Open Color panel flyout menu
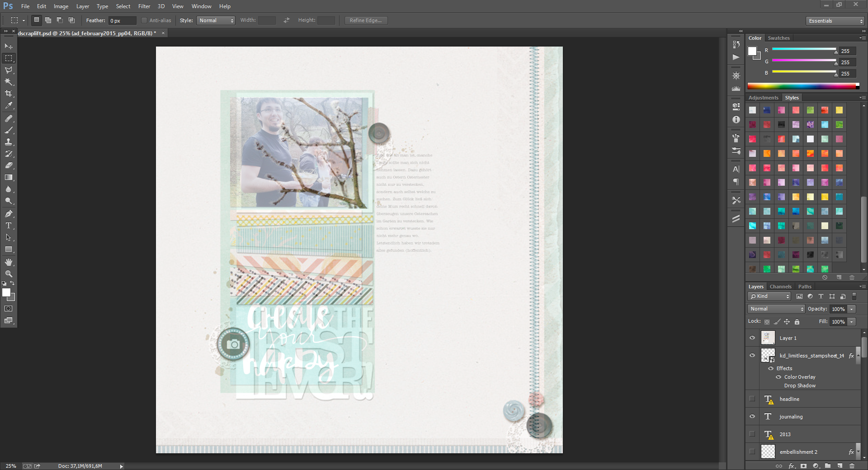The height and width of the screenshot is (470, 868). (x=863, y=38)
